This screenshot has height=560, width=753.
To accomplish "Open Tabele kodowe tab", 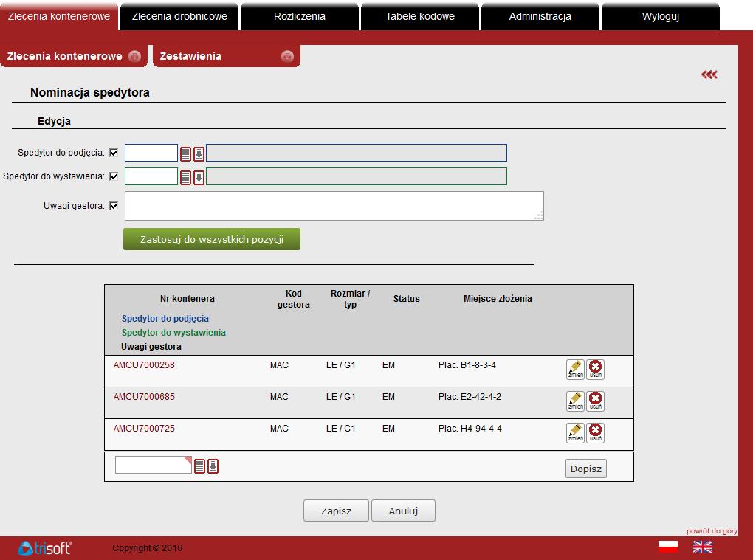I will click(x=420, y=16).
